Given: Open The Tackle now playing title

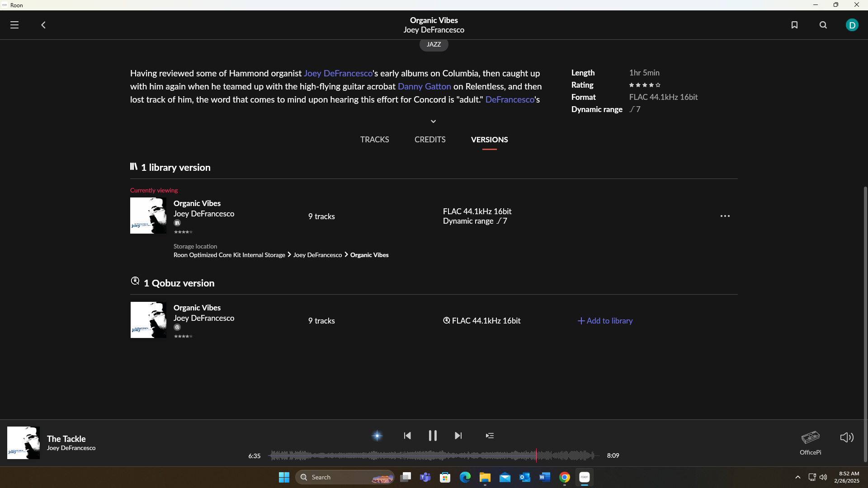Looking at the screenshot, I should pos(66,439).
